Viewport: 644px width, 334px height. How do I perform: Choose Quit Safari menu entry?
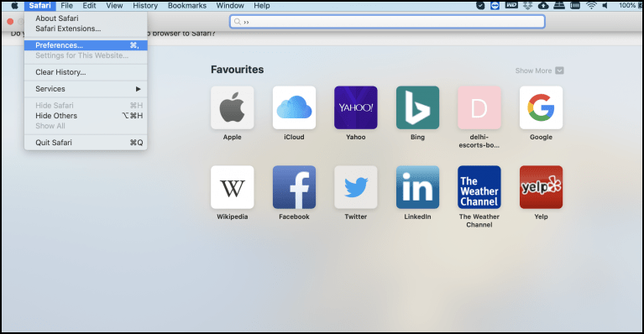click(x=86, y=143)
